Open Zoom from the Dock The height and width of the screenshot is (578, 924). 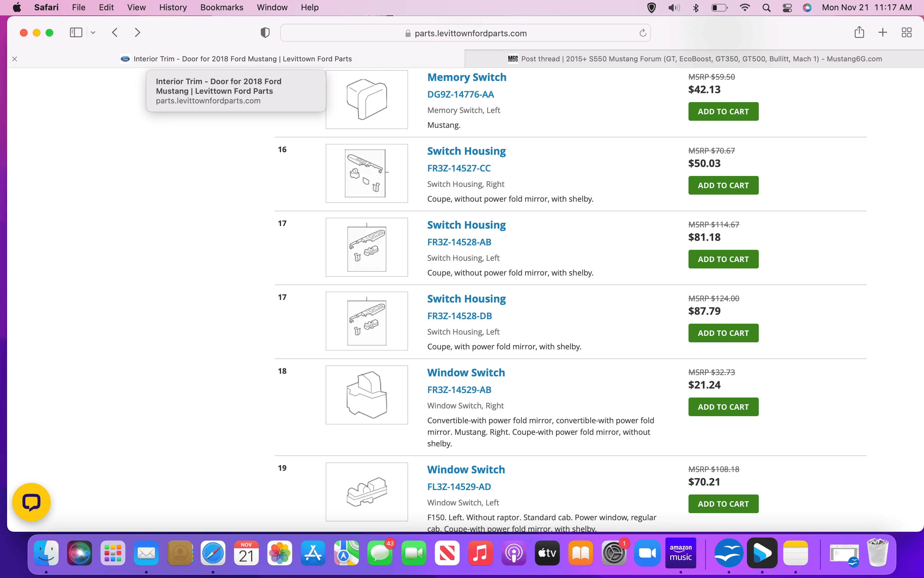647,553
